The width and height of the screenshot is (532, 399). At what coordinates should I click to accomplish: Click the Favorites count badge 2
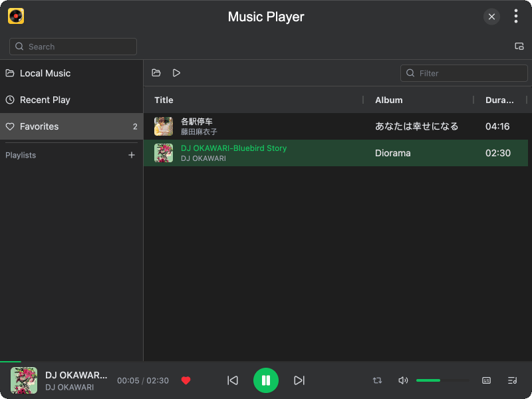[135, 126]
